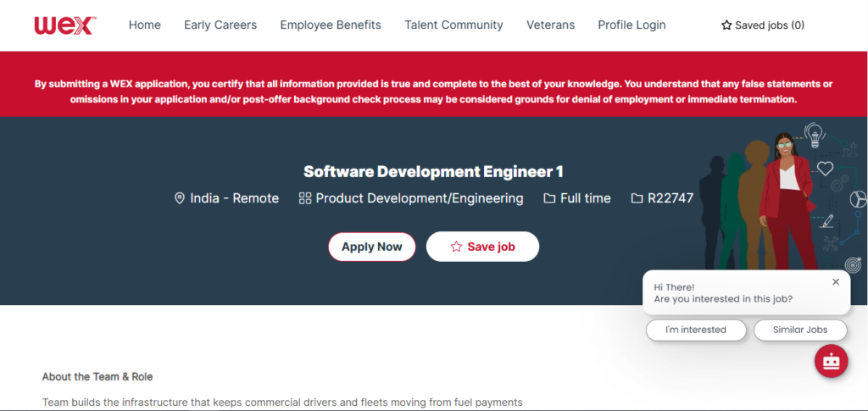Click the Save job button
Image resolution: width=868 pixels, height=411 pixels.
click(x=482, y=247)
